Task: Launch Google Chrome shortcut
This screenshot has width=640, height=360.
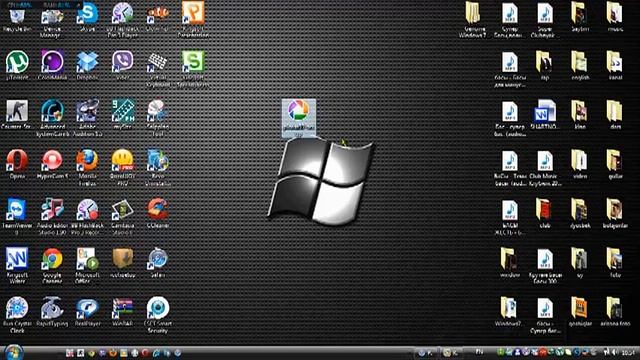Action: tap(52, 265)
